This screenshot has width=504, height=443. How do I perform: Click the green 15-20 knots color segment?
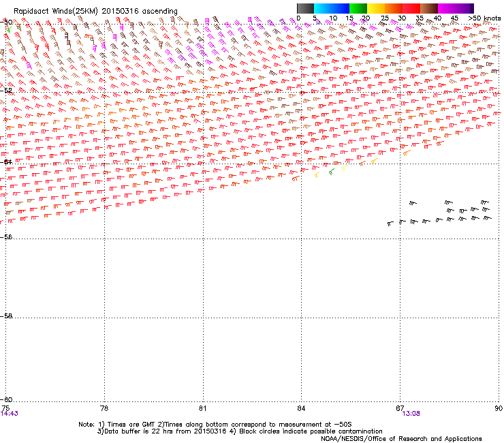click(358, 8)
